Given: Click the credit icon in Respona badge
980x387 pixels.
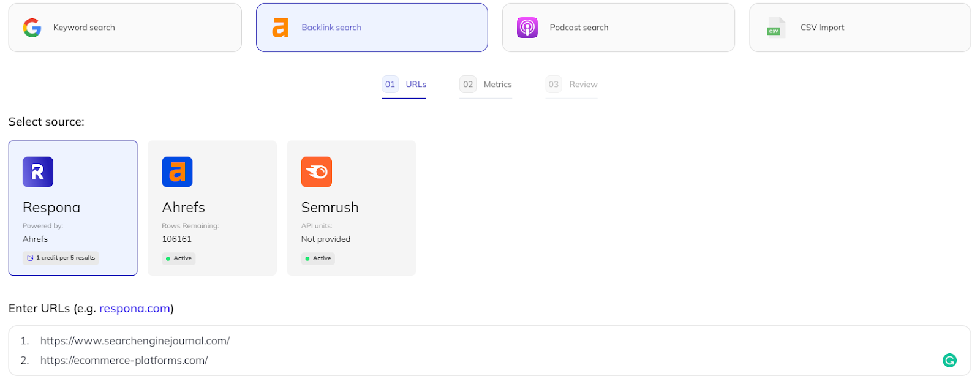Looking at the screenshot, I should pos(30,258).
